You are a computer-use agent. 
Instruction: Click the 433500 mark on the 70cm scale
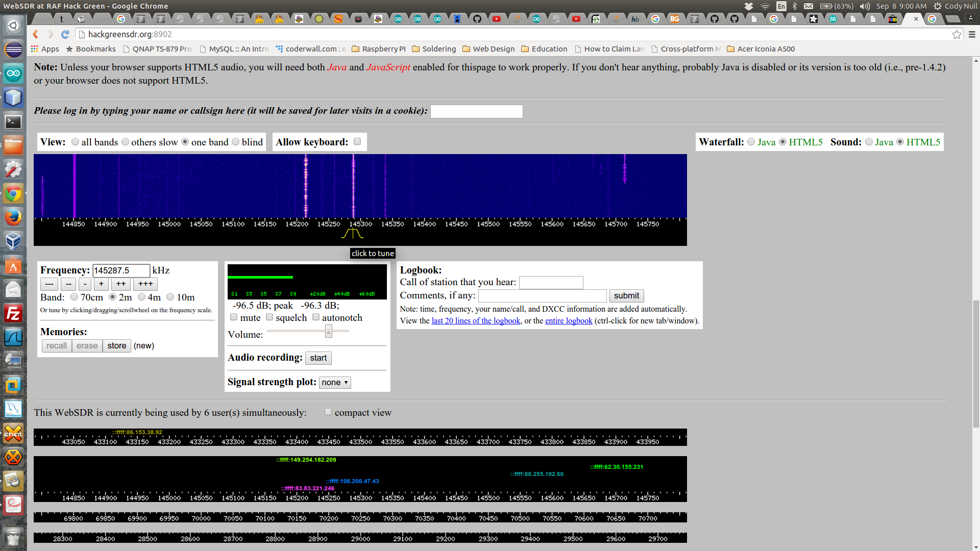[360, 442]
